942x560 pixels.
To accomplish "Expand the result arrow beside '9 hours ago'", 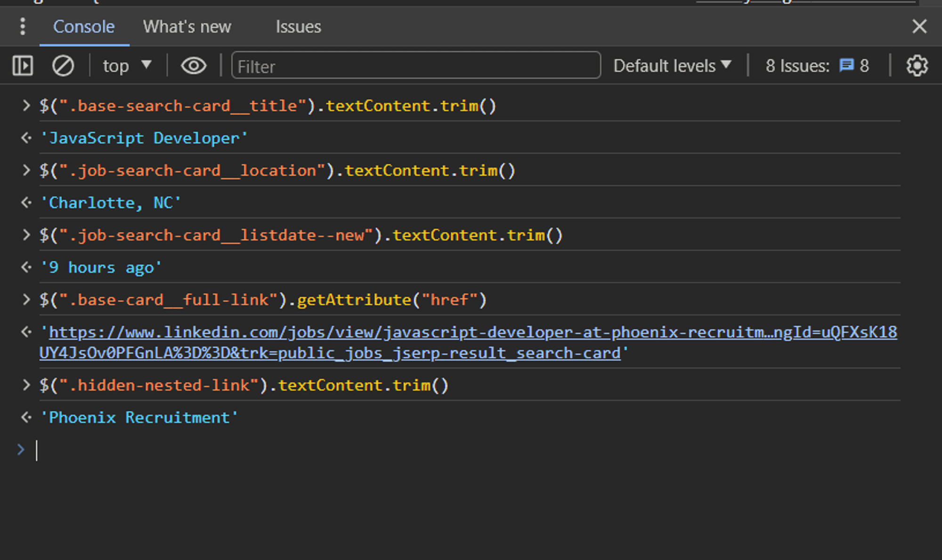I will (x=26, y=267).
